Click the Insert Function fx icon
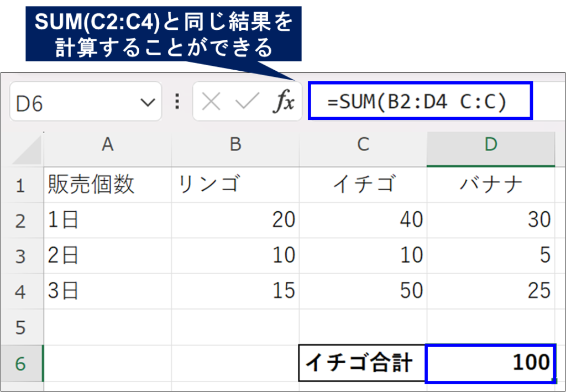The image size is (566, 392). [x=285, y=102]
